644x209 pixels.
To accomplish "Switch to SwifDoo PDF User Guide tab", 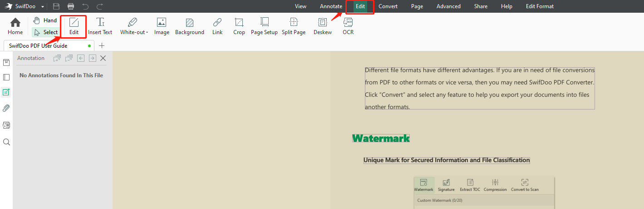I will pos(49,45).
